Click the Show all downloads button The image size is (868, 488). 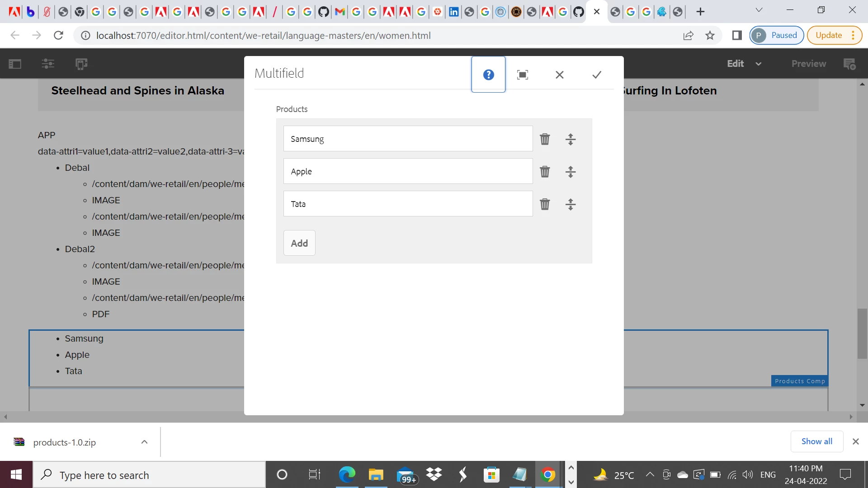[x=816, y=441]
